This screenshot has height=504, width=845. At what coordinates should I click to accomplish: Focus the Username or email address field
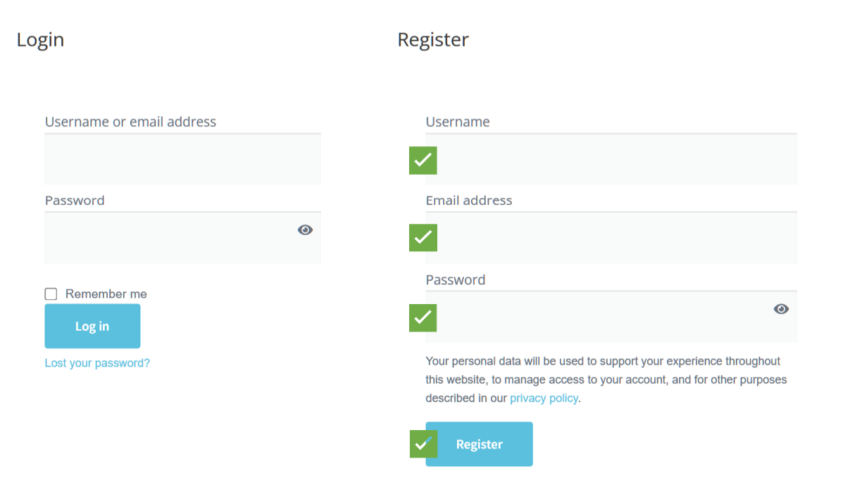183,159
